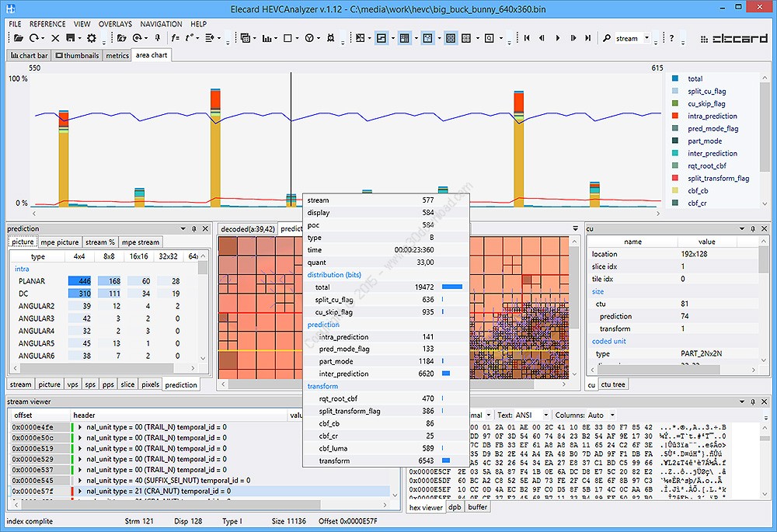
Task: Switch to the dpb tab
Action: 455,507
